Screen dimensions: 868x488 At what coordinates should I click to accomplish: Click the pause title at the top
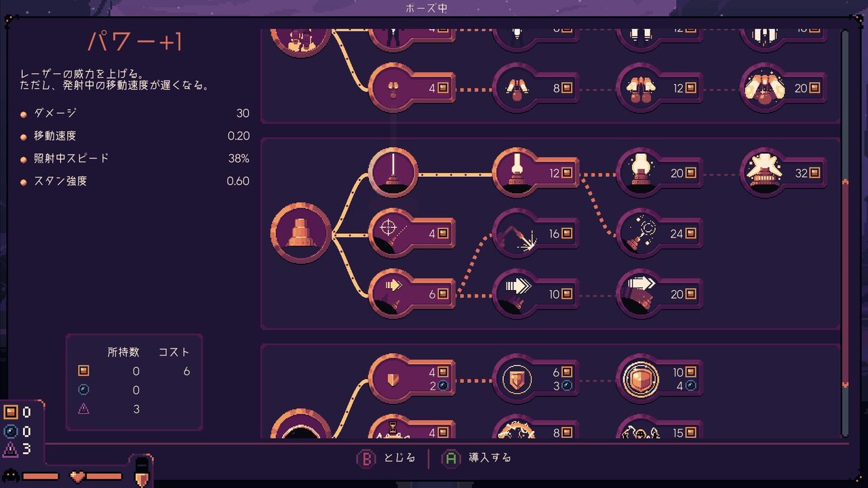click(x=426, y=8)
